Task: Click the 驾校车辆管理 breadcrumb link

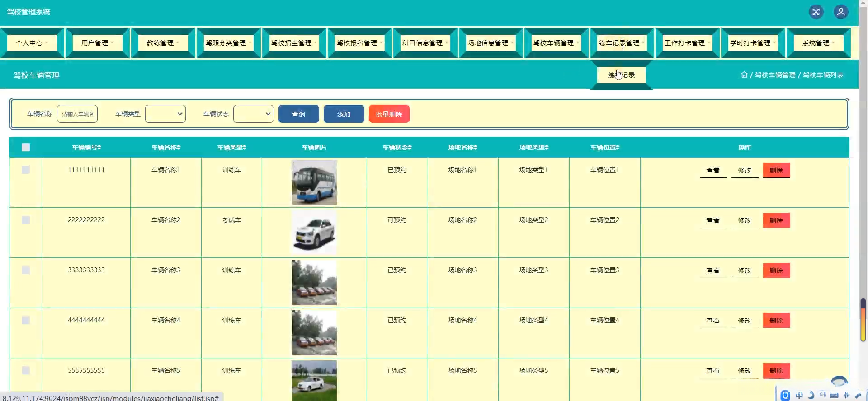Action: pyautogui.click(x=775, y=75)
